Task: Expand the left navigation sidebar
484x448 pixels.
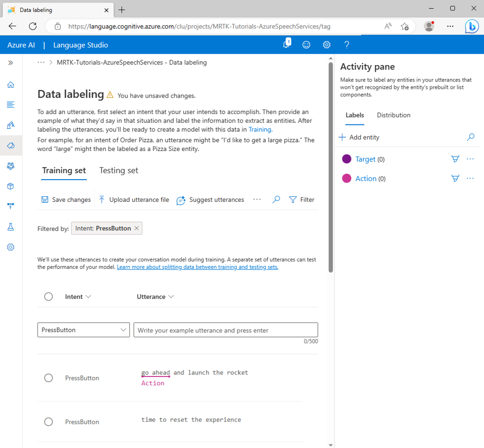Action: pyautogui.click(x=10, y=63)
